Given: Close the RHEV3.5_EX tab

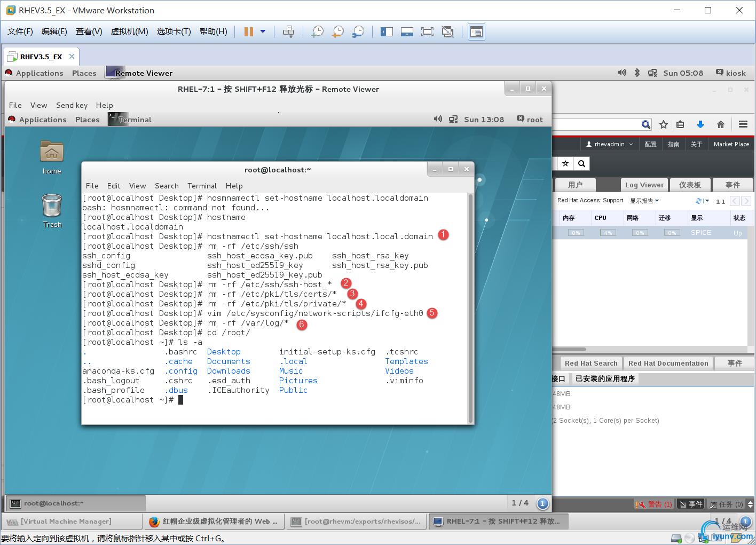Looking at the screenshot, I should [x=72, y=57].
